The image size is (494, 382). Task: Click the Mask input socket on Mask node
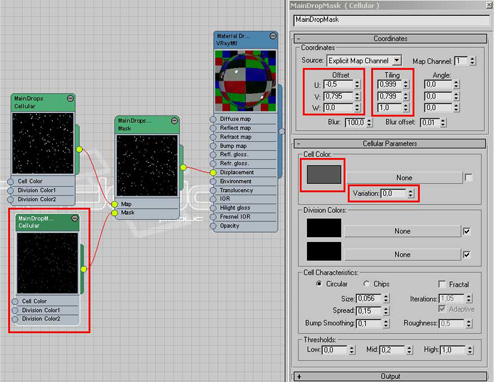pos(115,213)
